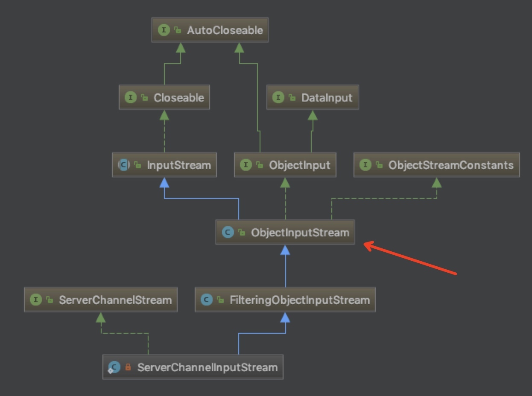Click the abstract class icon on InputStream
The width and height of the screenshot is (532, 396).
[123, 165]
